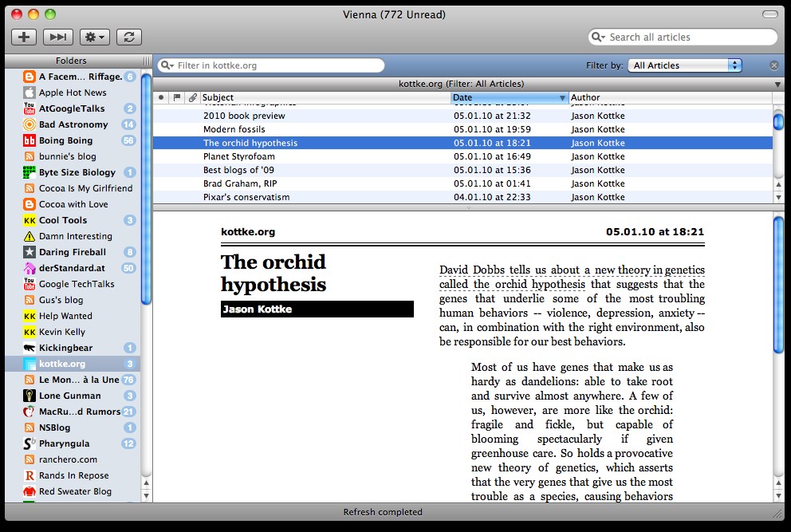Viewport: 791px width, 532px height.
Task: Click the folder list scroll down arrow
Action: pos(146,495)
